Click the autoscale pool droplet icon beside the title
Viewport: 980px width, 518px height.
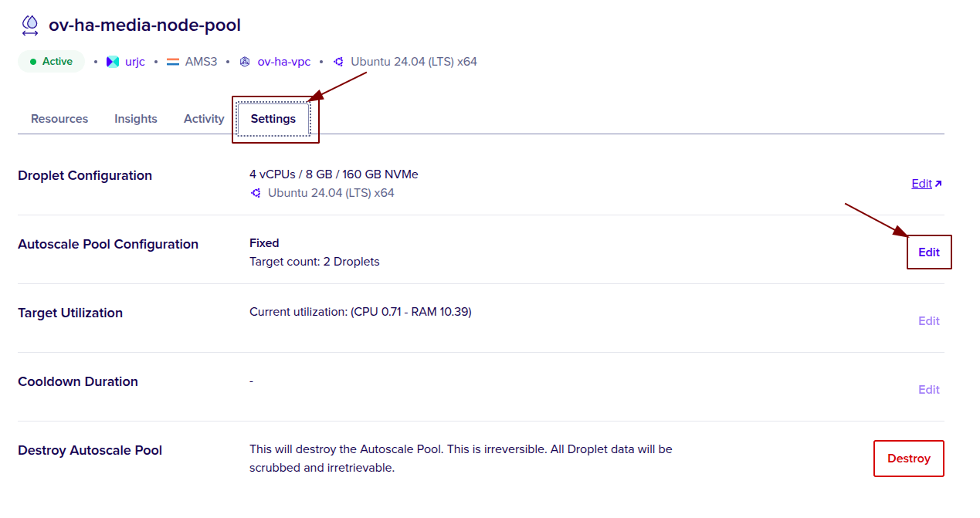(x=29, y=25)
